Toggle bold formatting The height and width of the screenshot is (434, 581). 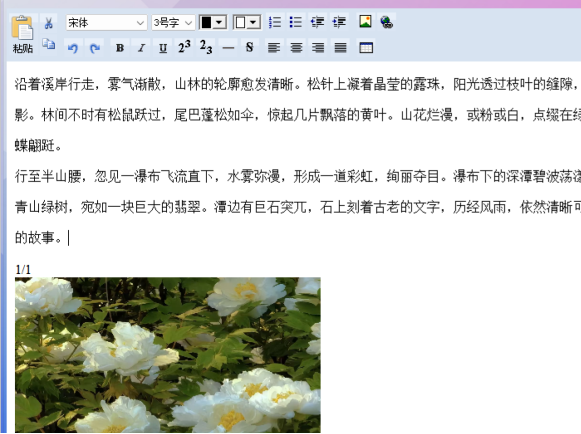(x=120, y=48)
